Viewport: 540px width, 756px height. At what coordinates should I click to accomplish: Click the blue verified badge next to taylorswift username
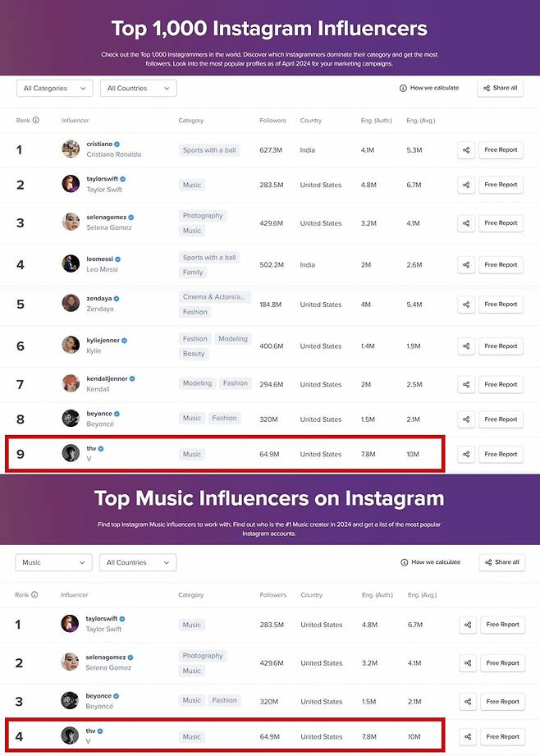[122, 179]
